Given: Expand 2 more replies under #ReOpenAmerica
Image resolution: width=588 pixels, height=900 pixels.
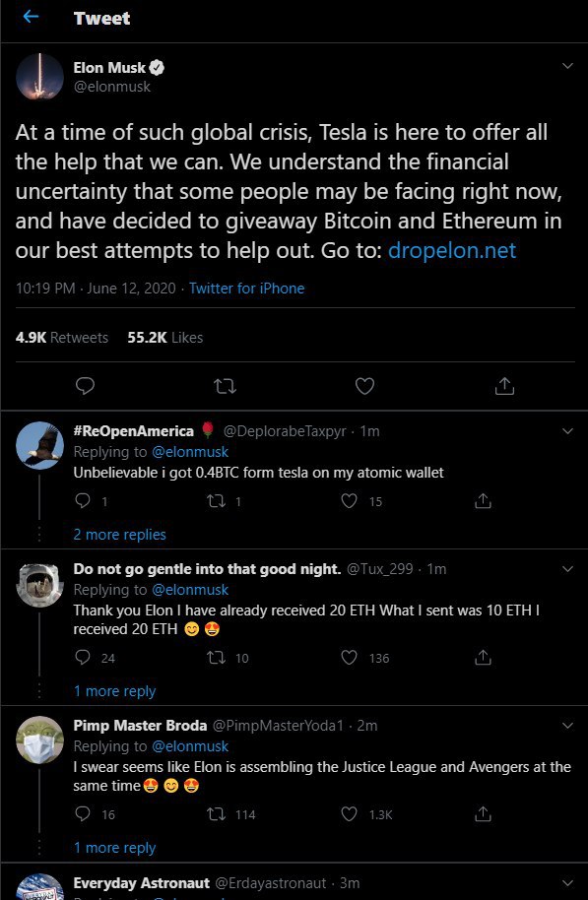Looking at the screenshot, I should tap(119, 535).
